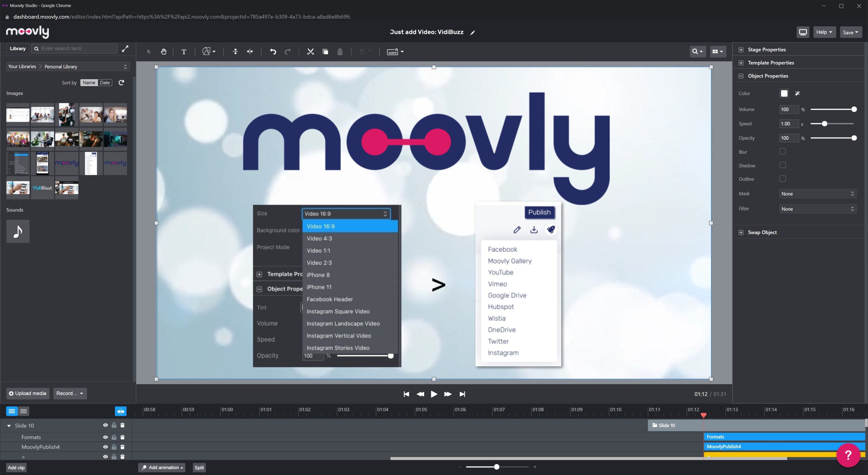Open the Help menu
The height and width of the screenshot is (475, 868).
click(x=824, y=32)
